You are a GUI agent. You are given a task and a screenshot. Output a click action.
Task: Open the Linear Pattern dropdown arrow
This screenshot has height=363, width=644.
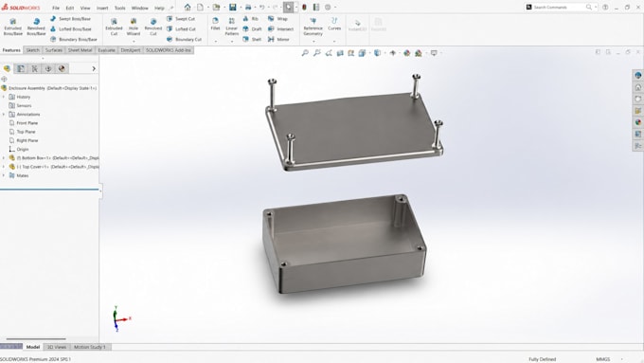[x=232, y=41]
